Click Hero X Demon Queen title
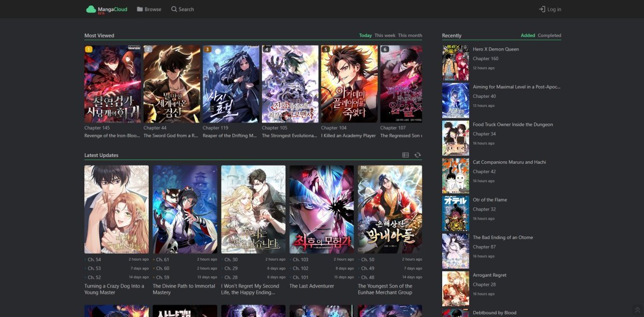Viewport: 644px width, 317px height. [x=496, y=49]
